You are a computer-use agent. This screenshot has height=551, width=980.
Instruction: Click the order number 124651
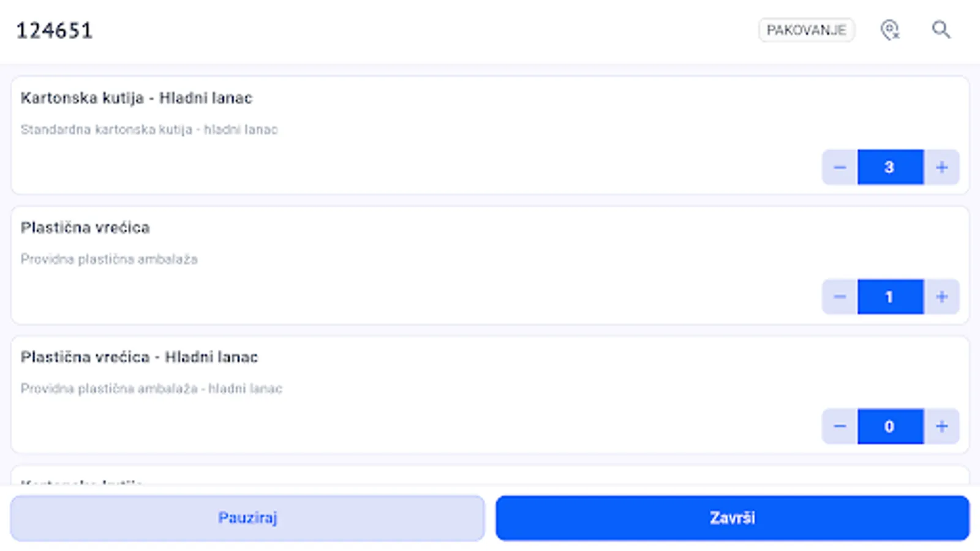coord(55,31)
